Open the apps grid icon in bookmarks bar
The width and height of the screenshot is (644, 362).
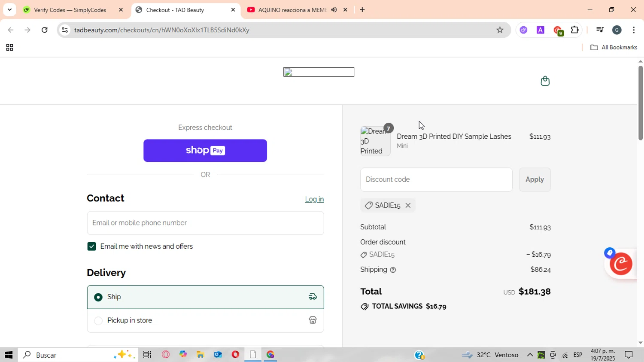click(x=9, y=48)
